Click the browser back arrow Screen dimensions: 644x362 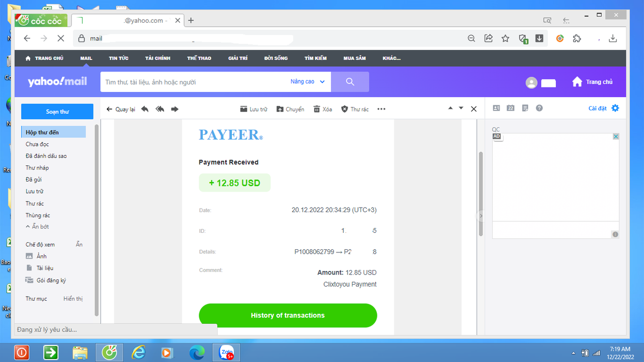[27, 39]
